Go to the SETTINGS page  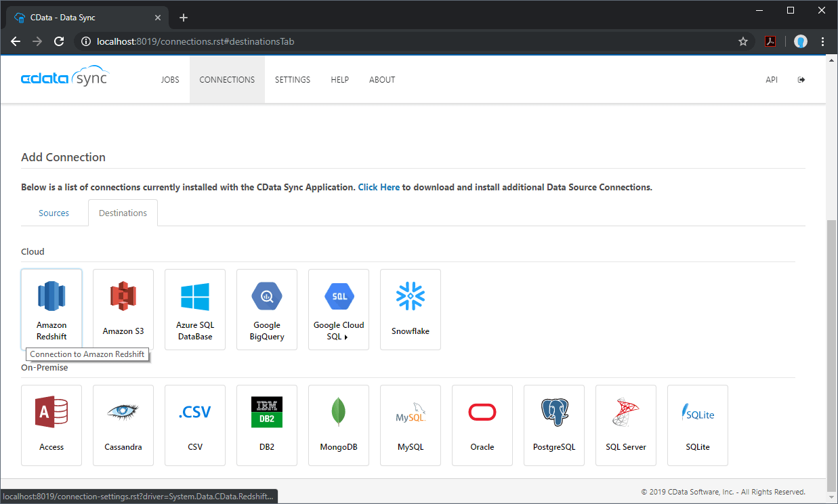pos(293,80)
